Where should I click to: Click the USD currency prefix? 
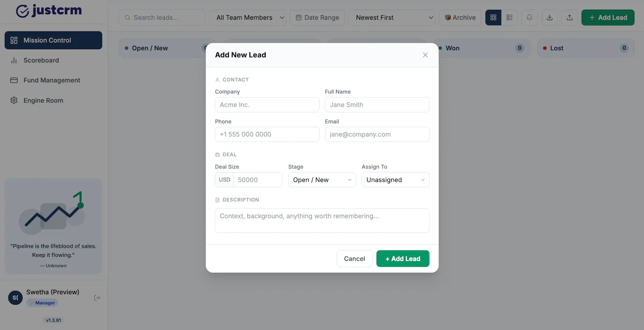pyautogui.click(x=225, y=180)
